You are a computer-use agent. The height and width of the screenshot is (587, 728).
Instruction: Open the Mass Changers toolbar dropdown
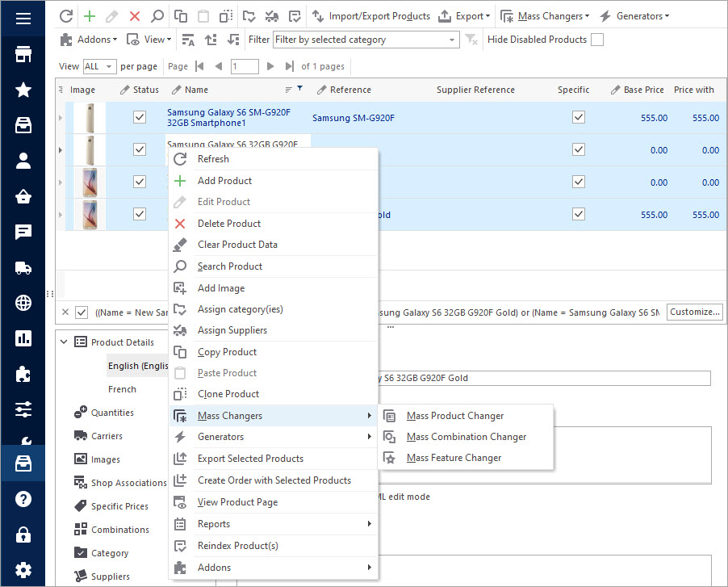click(545, 16)
